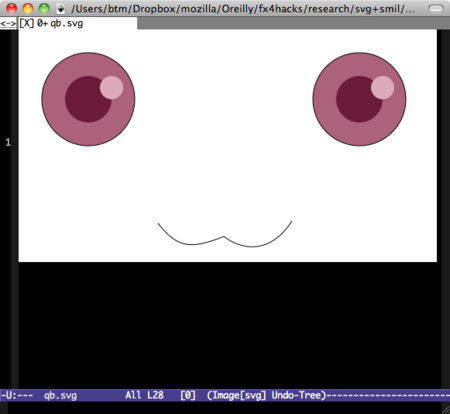The height and width of the screenshot is (414, 450).
Task: Click qb.svg buffer name in mode line
Action: (x=60, y=395)
